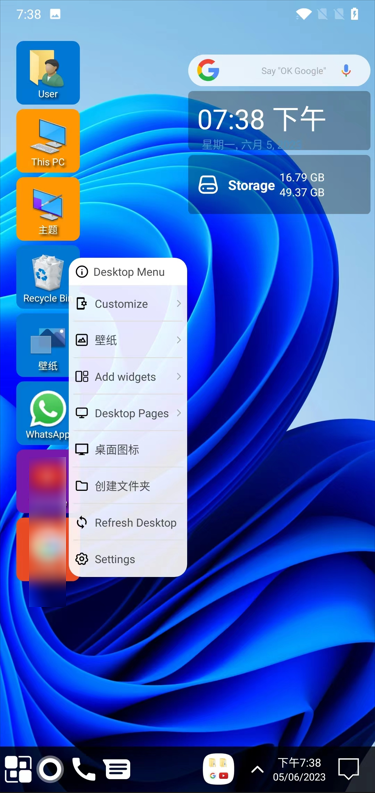Click Refresh Desktop in the menu
The image size is (375, 793).
coord(128,522)
